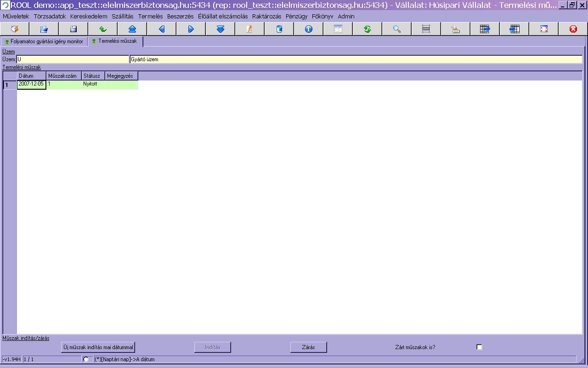588x368 pixels.
Task: Click the -v1.94H version text in status bar
Action: click(11, 359)
